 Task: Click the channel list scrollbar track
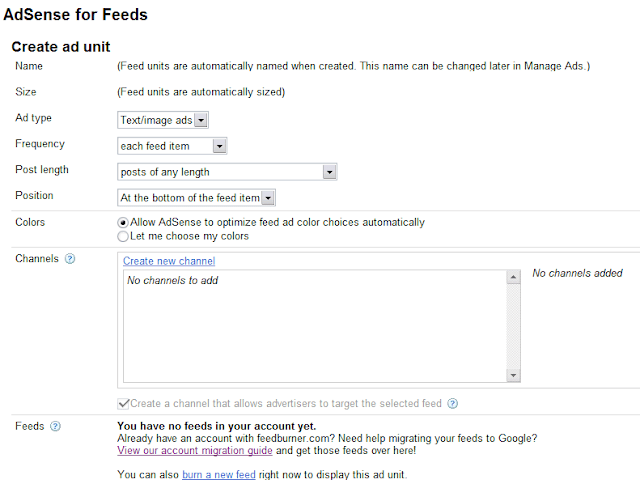pos(514,326)
